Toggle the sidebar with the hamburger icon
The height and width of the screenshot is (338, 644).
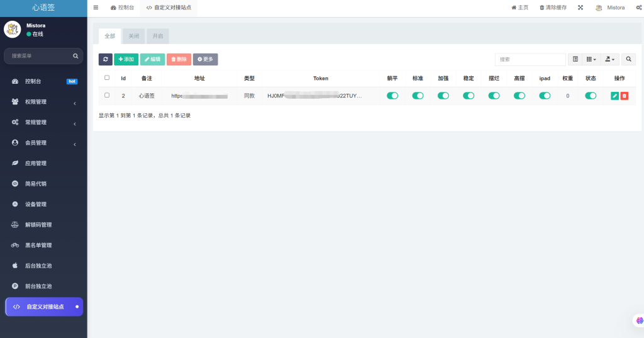(x=96, y=8)
